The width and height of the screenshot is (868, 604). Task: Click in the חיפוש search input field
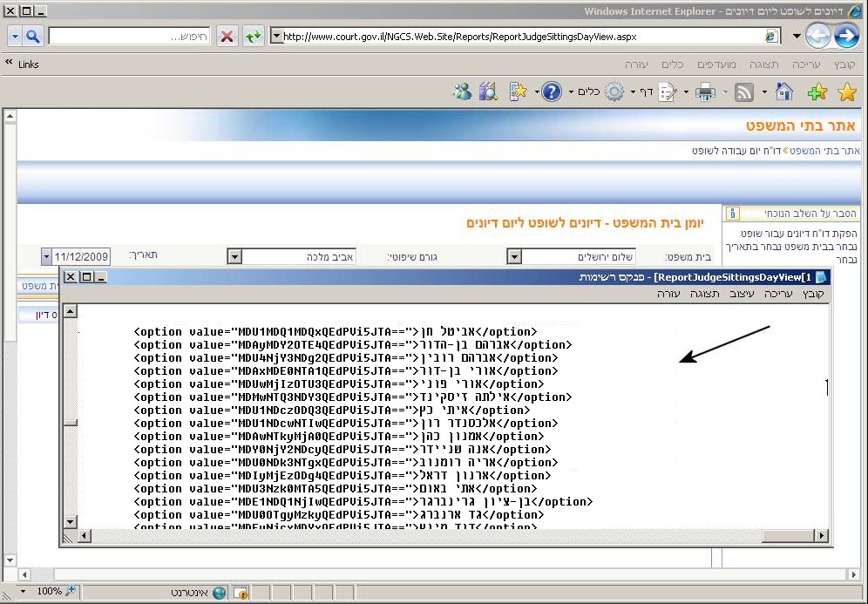click(x=129, y=37)
